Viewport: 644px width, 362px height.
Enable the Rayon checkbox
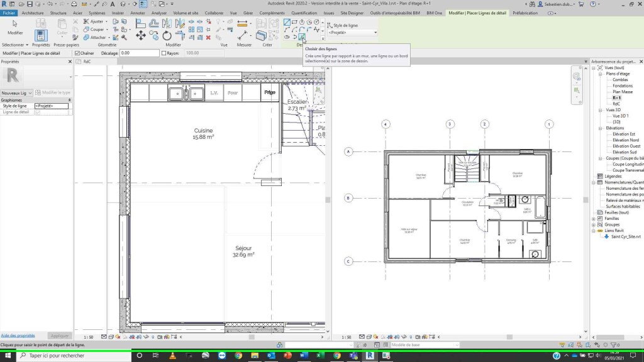[x=164, y=53]
